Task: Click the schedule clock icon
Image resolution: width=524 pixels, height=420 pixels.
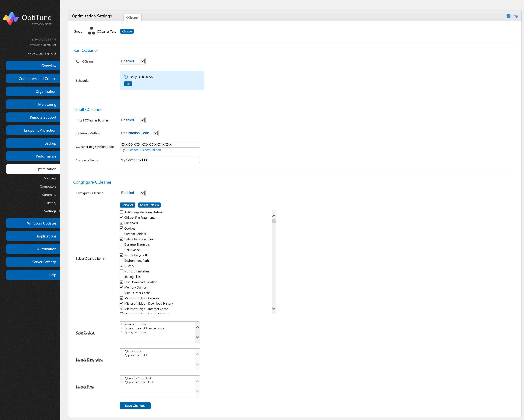Action: point(126,77)
